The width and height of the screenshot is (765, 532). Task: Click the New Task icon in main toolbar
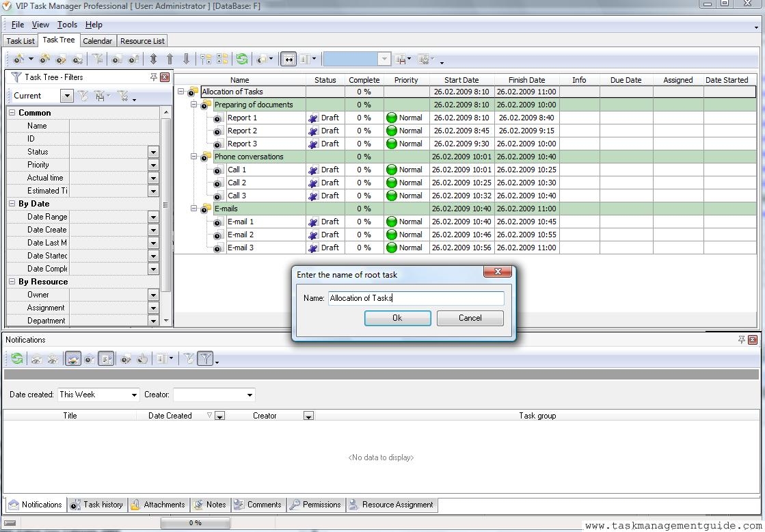pos(18,59)
